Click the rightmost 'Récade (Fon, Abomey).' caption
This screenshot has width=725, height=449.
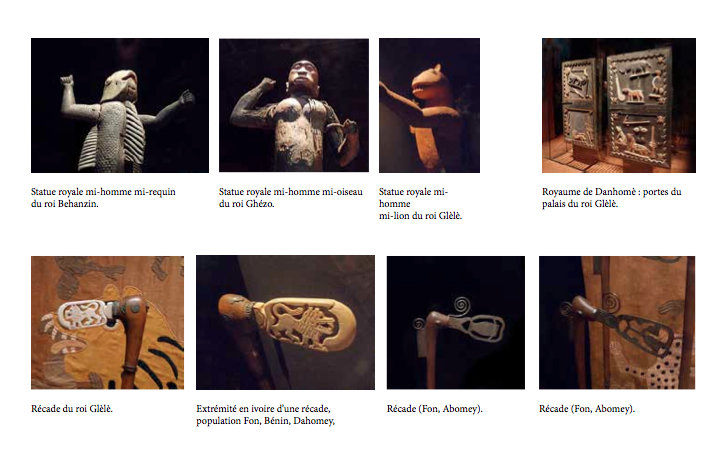pos(587,409)
